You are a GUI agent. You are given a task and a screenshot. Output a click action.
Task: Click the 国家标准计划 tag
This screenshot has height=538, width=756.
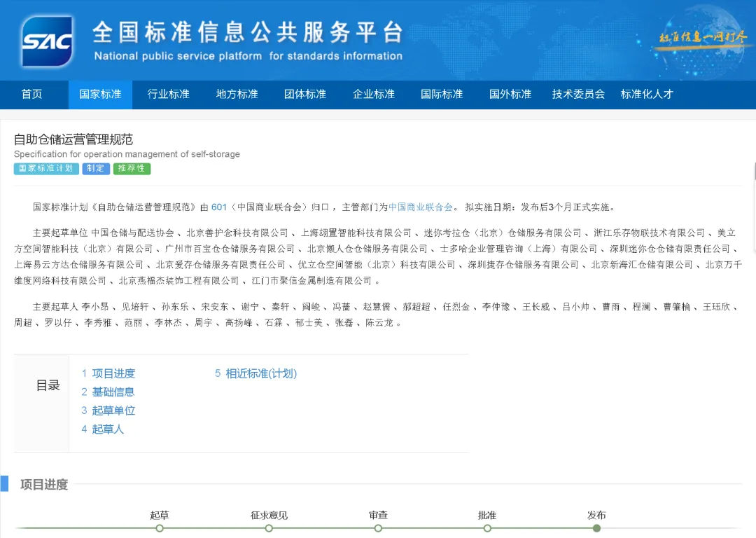pyautogui.click(x=46, y=168)
